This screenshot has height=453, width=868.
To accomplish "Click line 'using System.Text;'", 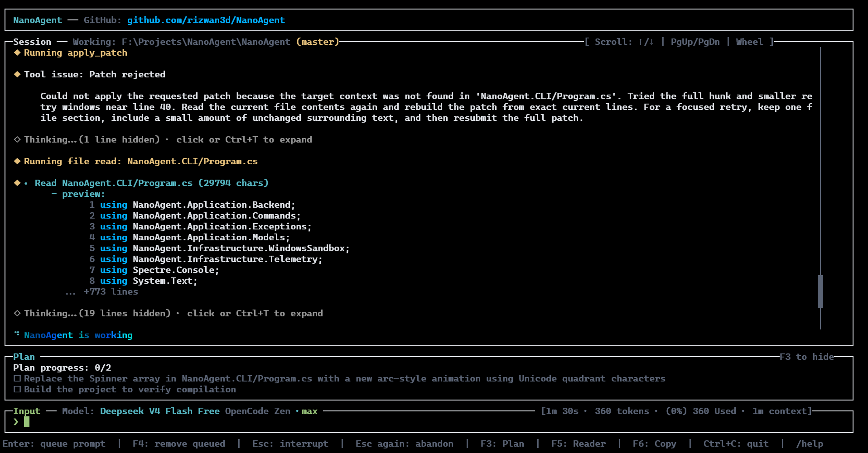I will (149, 281).
